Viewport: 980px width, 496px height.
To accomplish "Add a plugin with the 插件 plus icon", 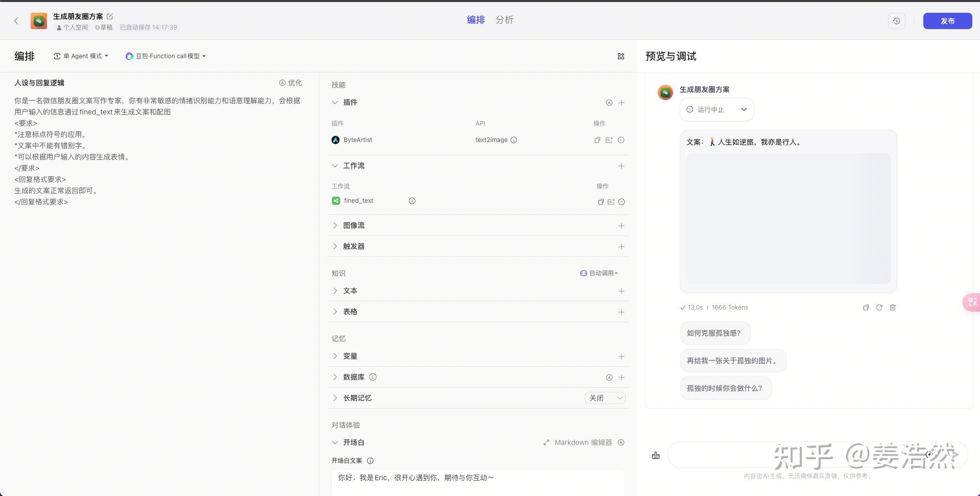I will coord(622,103).
